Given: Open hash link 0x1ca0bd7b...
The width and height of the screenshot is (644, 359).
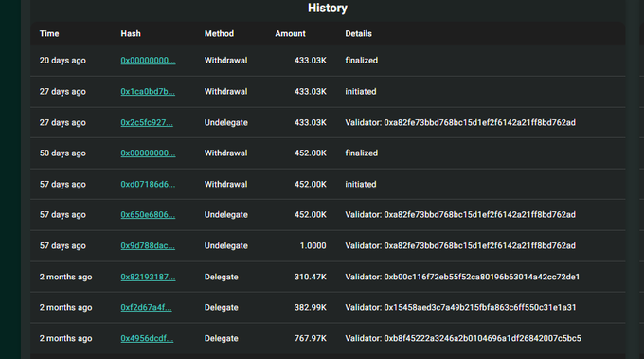Looking at the screenshot, I should click(x=148, y=92).
